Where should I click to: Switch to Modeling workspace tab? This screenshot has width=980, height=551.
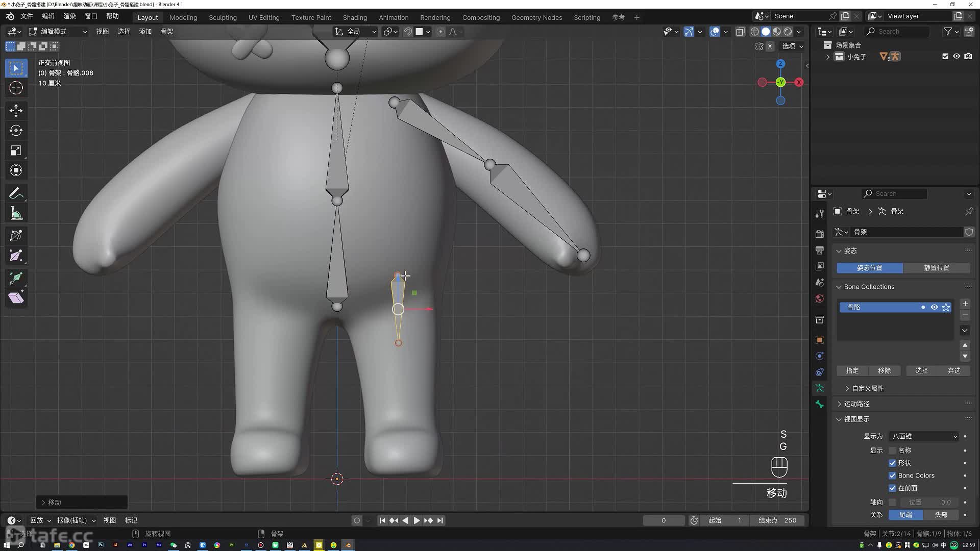coord(183,17)
